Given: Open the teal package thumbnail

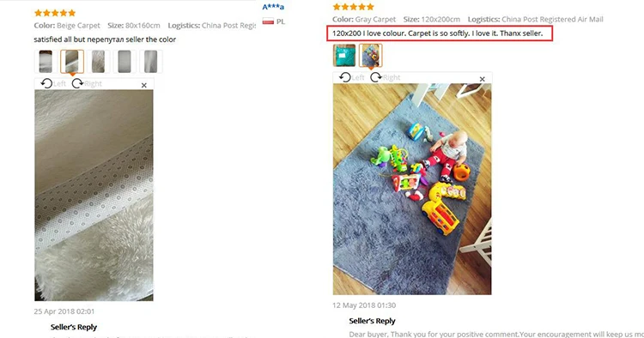Looking at the screenshot, I should pyautogui.click(x=344, y=56).
